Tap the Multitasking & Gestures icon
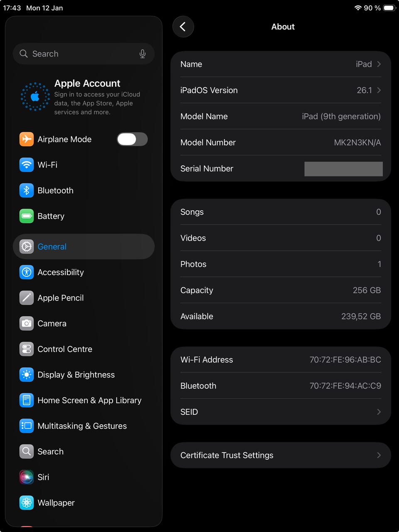The image size is (399, 532). (x=27, y=426)
